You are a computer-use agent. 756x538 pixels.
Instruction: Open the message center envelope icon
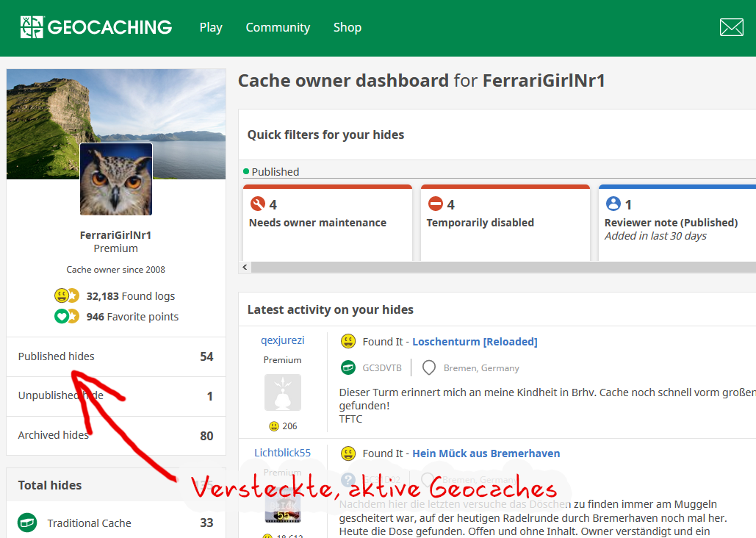(732, 27)
